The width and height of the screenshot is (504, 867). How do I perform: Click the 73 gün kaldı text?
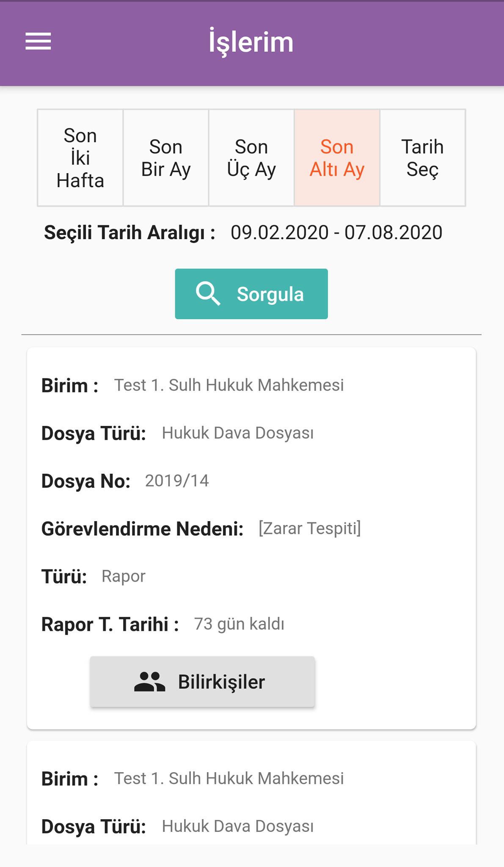click(239, 624)
